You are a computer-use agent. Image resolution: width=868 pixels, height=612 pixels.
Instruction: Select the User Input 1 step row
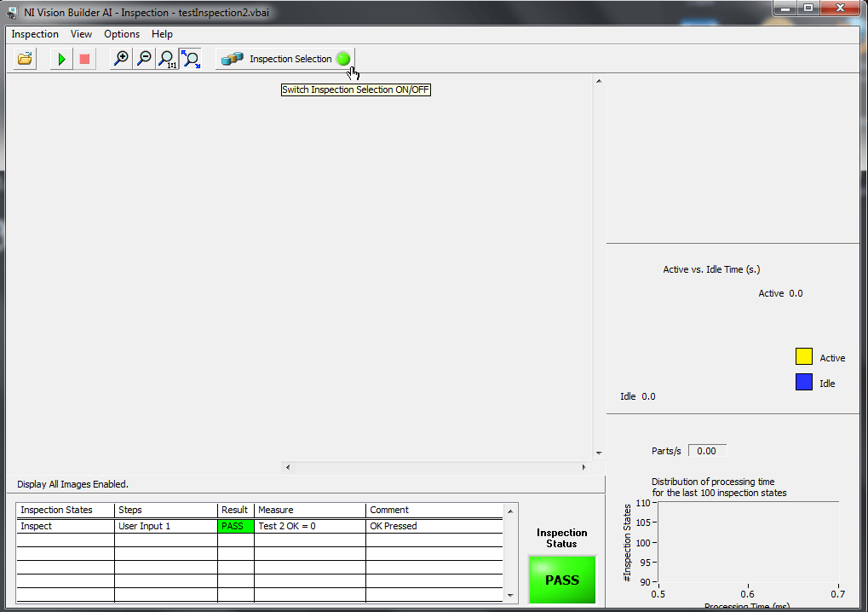[143, 526]
